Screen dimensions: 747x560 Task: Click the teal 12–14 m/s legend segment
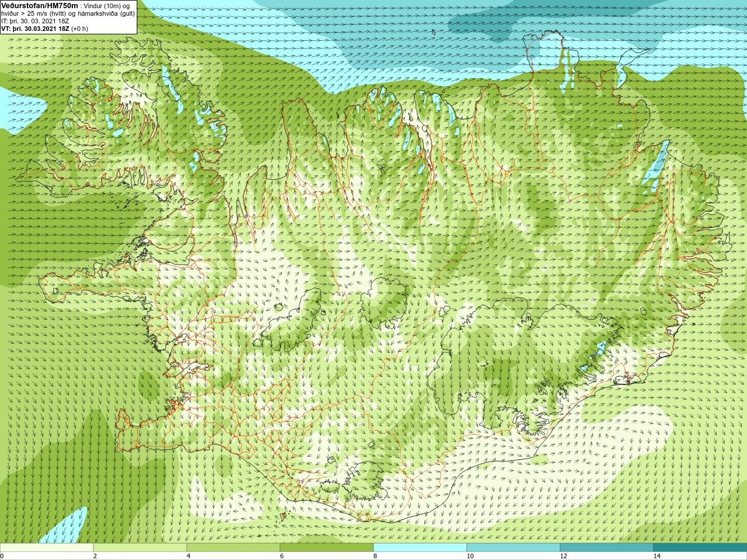coord(607,548)
